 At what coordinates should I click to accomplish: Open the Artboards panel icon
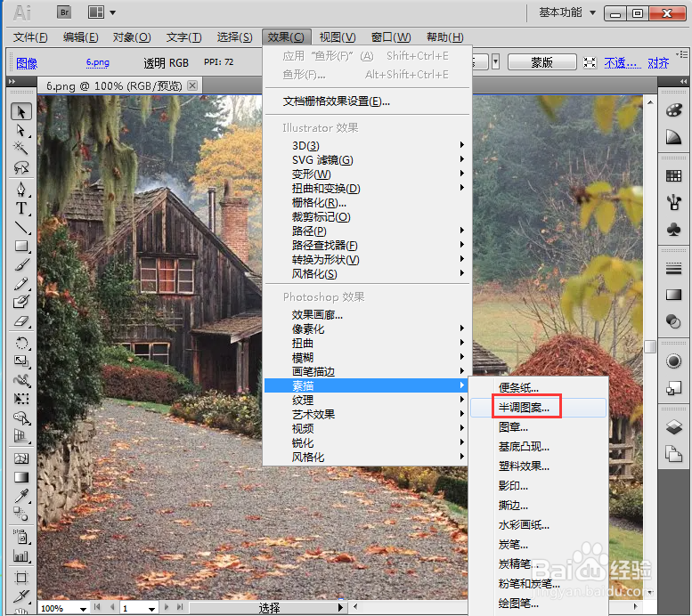click(673, 454)
